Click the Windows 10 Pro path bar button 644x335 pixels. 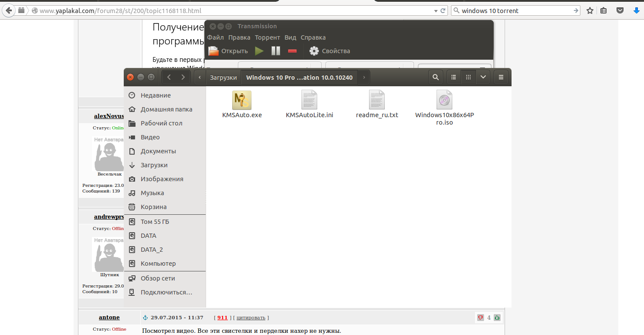click(299, 78)
